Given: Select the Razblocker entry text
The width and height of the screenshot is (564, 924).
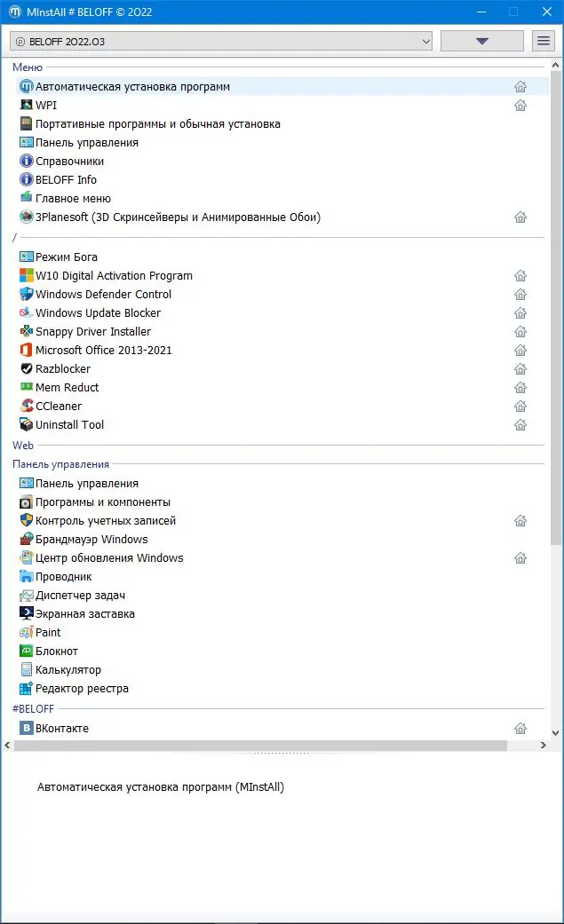Looking at the screenshot, I should tap(63, 368).
